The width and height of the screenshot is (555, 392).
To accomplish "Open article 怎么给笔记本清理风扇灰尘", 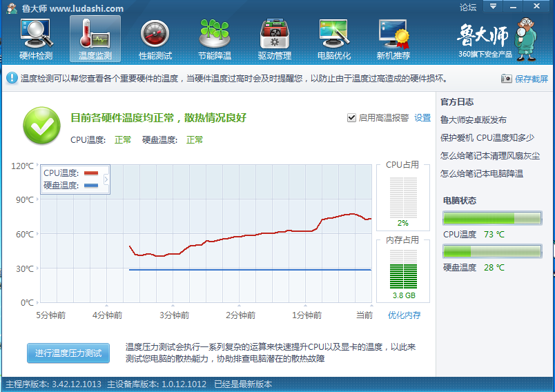I will point(490,156).
